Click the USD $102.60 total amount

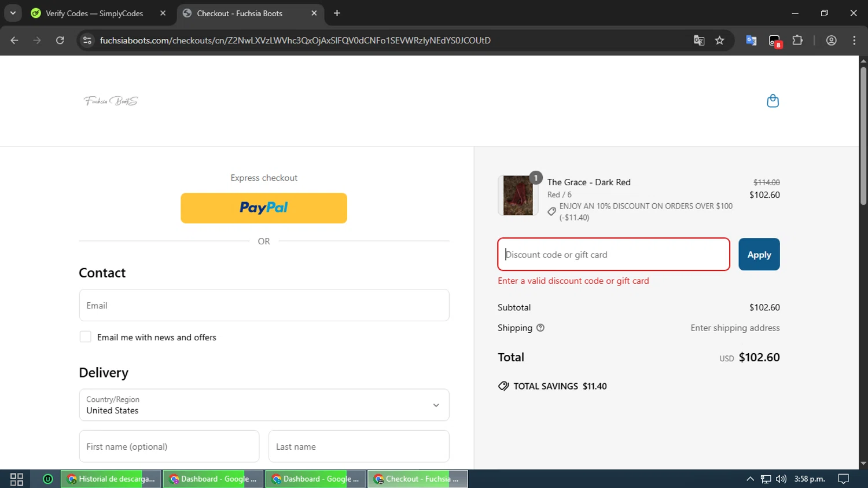pyautogui.click(x=750, y=357)
